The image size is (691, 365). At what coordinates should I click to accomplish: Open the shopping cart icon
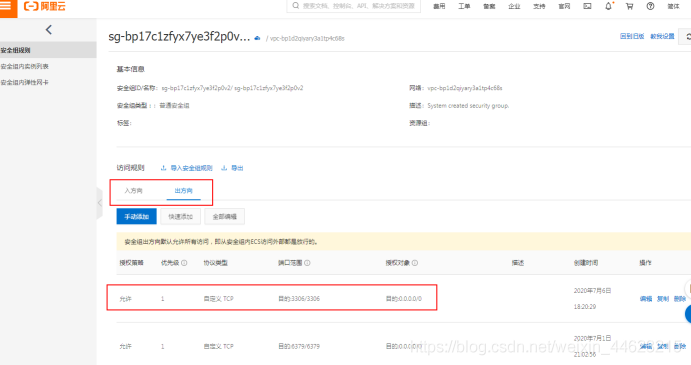coord(629,6)
